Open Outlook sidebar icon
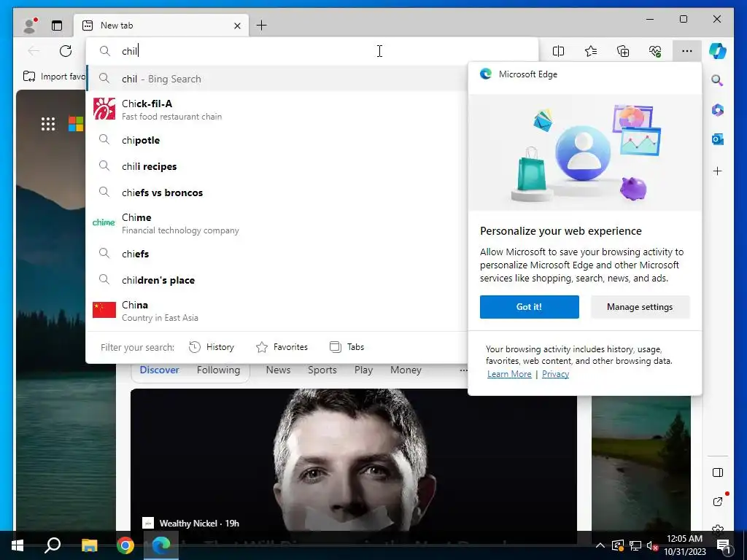This screenshot has height=560, width=747. pyautogui.click(x=718, y=139)
